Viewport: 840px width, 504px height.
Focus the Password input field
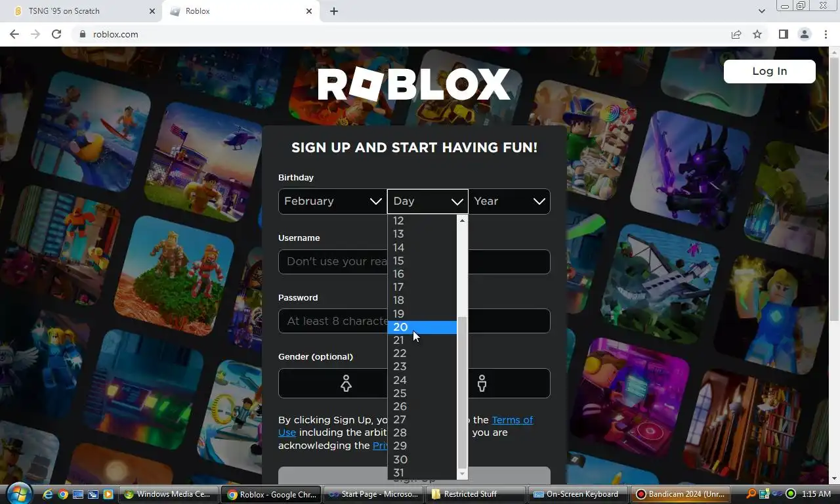(414, 321)
